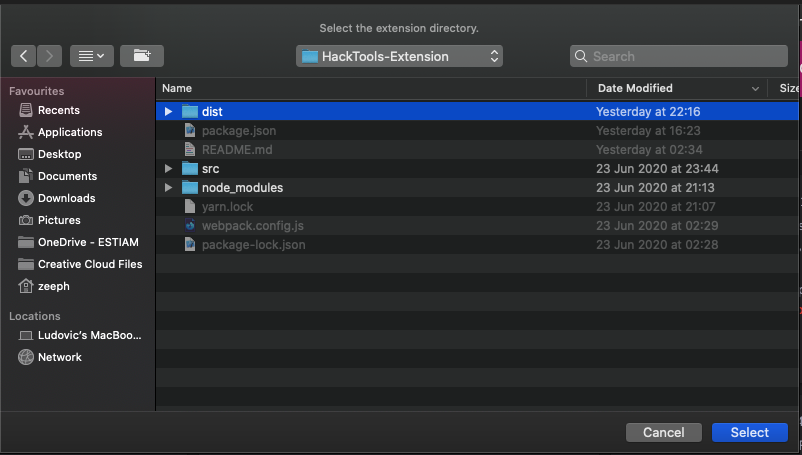
Task: Go to Applications in sidebar
Action: coord(70,132)
